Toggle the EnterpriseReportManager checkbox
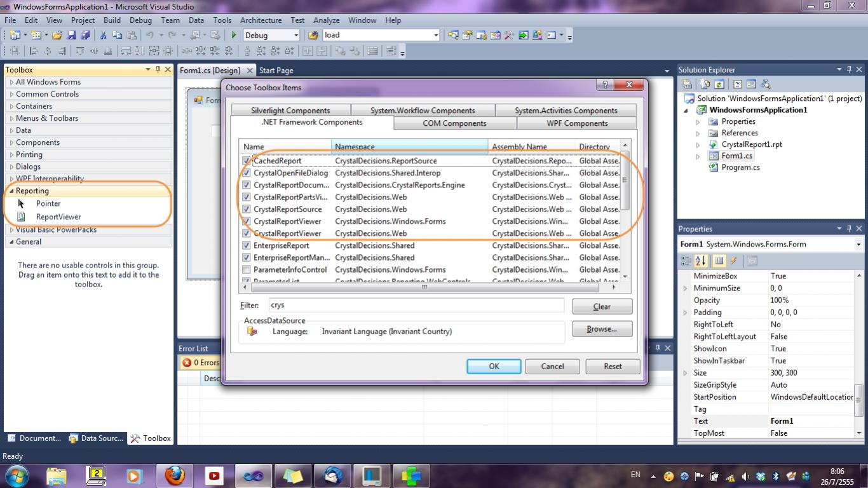The height and width of the screenshot is (488, 868). [x=247, y=257]
